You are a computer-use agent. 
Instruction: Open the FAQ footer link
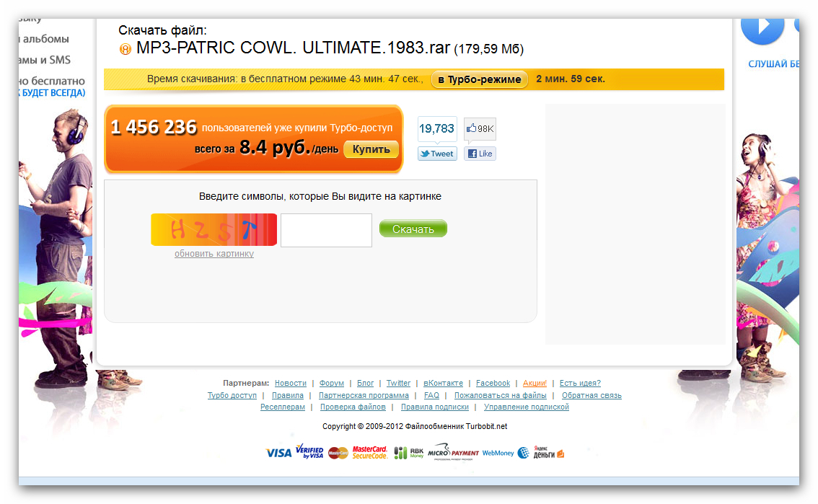coord(431,396)
